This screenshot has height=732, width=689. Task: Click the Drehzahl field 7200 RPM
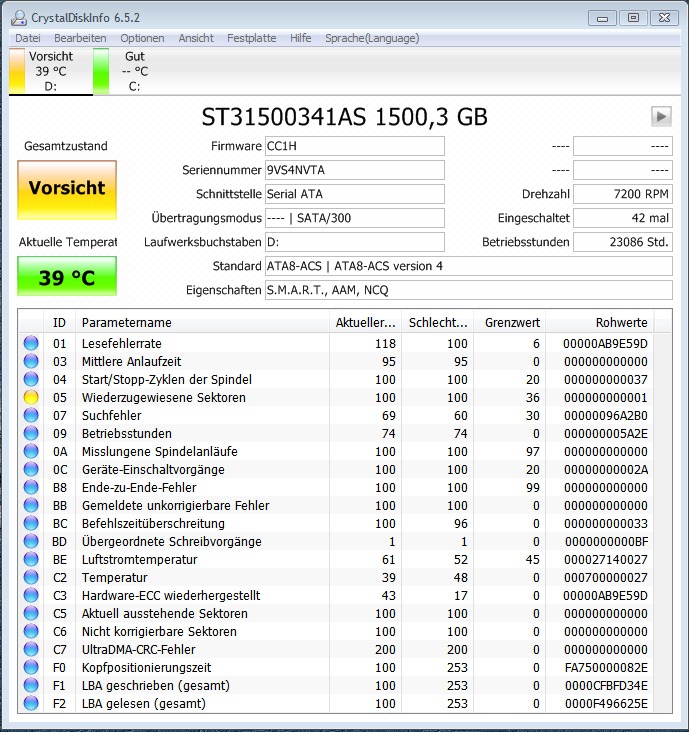pos(623,194)
